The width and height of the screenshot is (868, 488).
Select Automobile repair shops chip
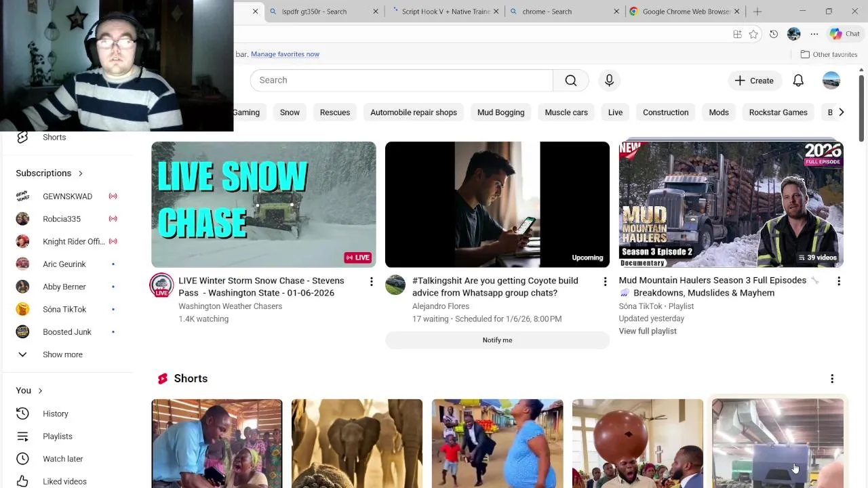414,113
